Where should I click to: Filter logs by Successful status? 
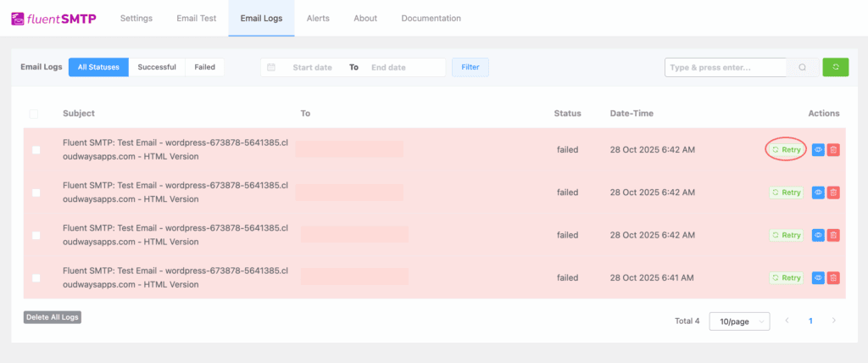[x=157, y=67]
